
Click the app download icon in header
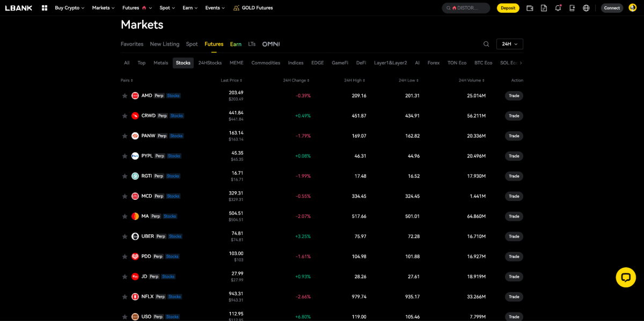pyautogui.click(x=572, y=8)
